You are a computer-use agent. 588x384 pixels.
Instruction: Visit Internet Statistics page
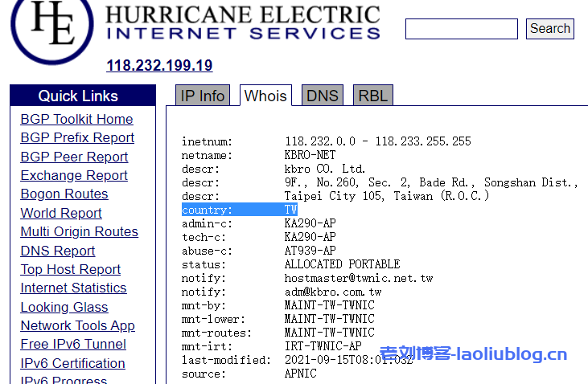[73, 288]
